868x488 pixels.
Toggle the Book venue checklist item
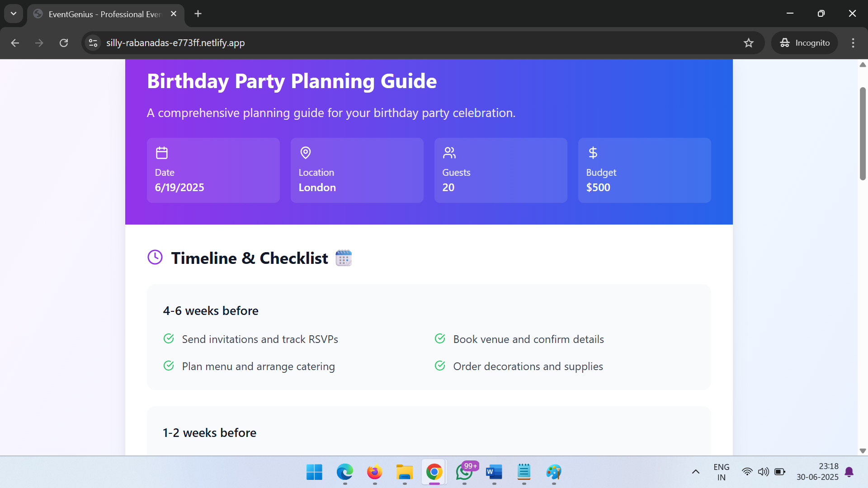point(440,339)
